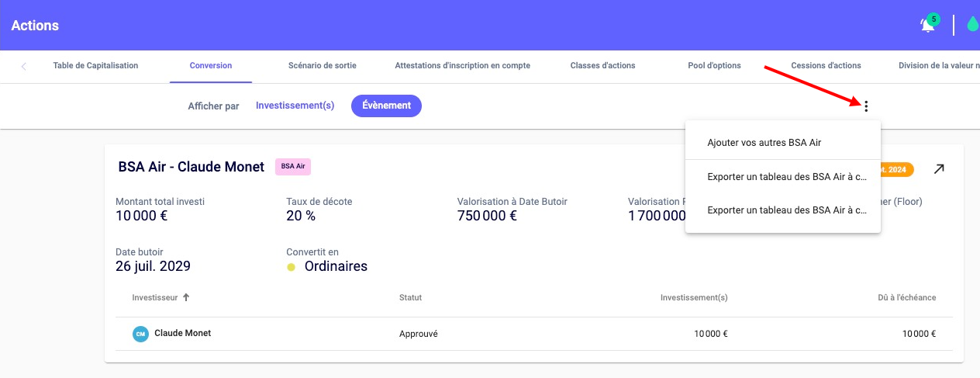Click the yellow dot beside Ordinaires
The height and width of the screenshot is (378, 980).
pos(292,267)
